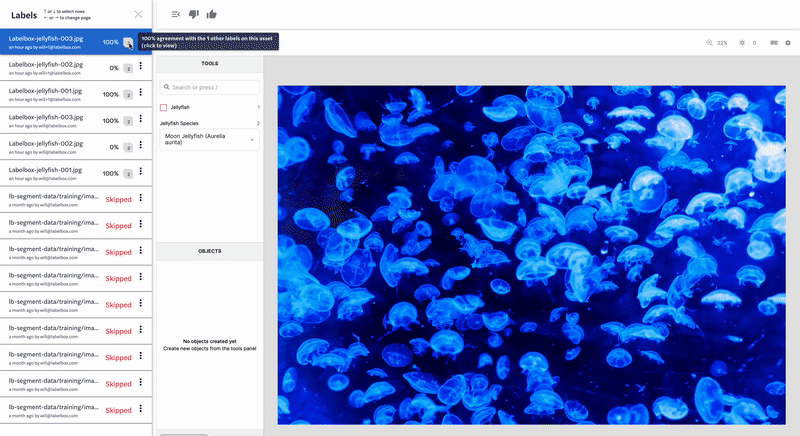The width and height of the screenshot is (800, 436).
Task: Open the kebab menu for jellyfish-002 by will+1
Action: tap(141, 66)
